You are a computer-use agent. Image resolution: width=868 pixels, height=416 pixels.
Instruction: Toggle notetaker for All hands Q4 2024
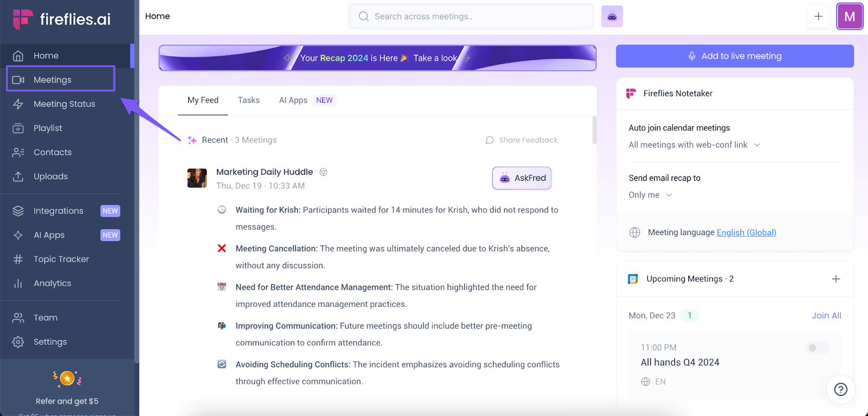tap(818, 348)
